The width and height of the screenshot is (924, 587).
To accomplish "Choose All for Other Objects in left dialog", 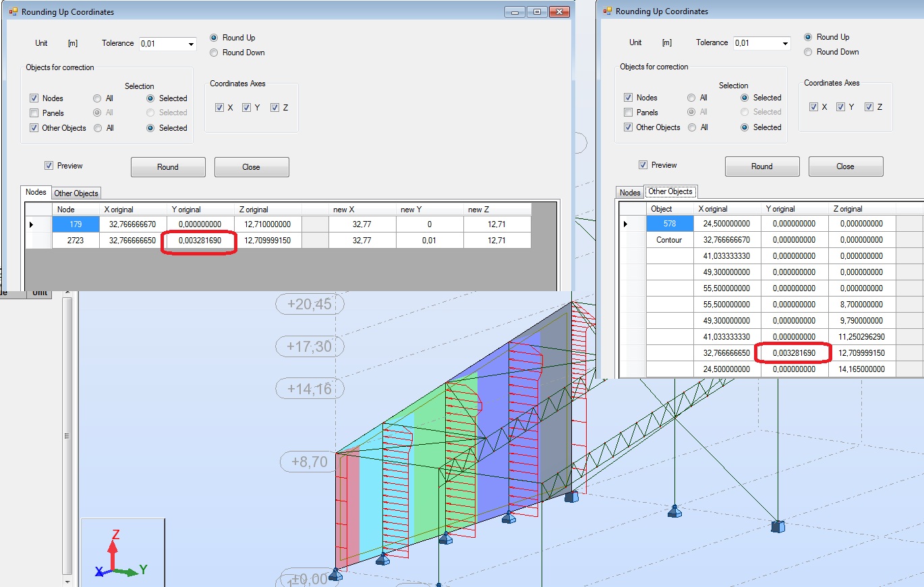I will [98, 128].
